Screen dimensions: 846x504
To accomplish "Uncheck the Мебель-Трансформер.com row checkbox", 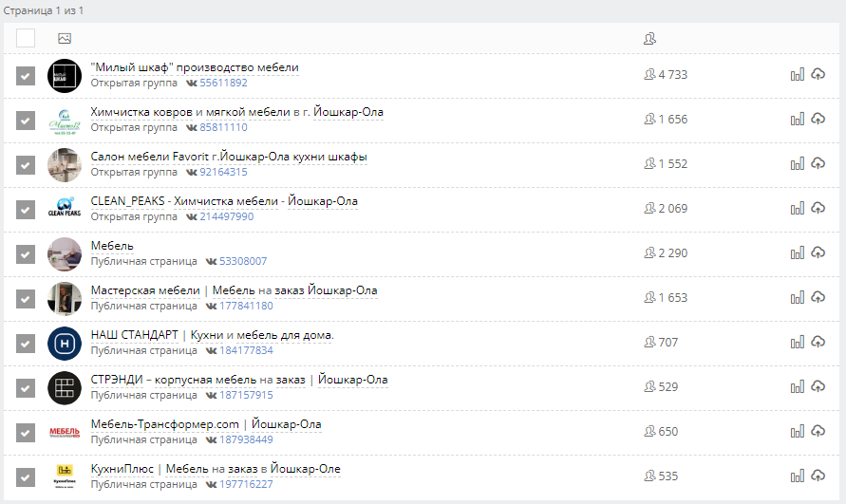I will (x=26, y=433).
